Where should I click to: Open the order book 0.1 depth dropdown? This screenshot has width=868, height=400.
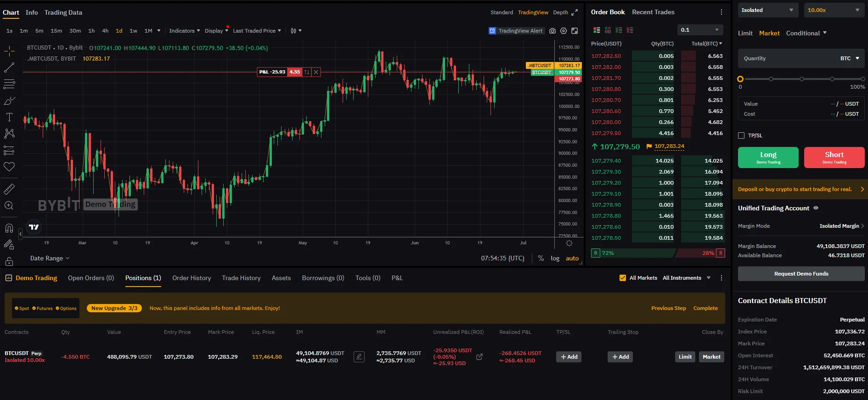click(x=700, y=30)
